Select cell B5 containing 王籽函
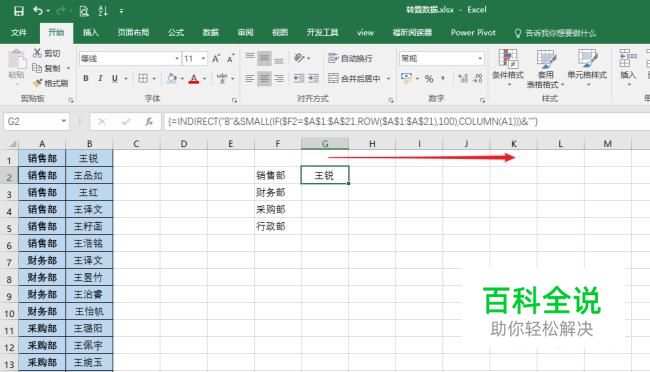This screenshot has width=650, height=372. pos(89,226)
